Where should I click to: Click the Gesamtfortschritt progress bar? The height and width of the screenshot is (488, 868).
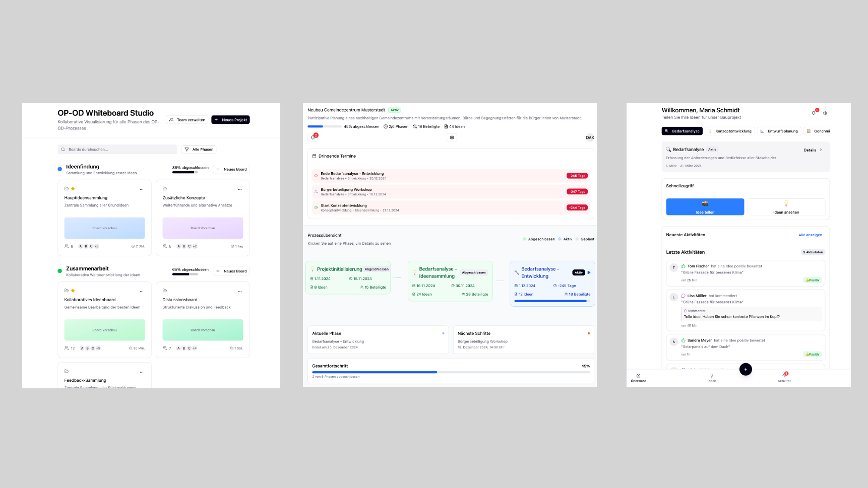[x=451, y=372]
